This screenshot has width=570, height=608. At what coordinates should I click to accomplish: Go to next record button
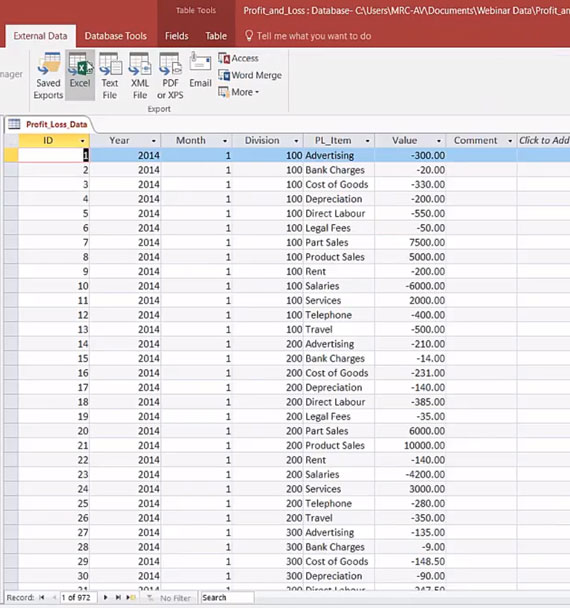(x=105, y=598)
